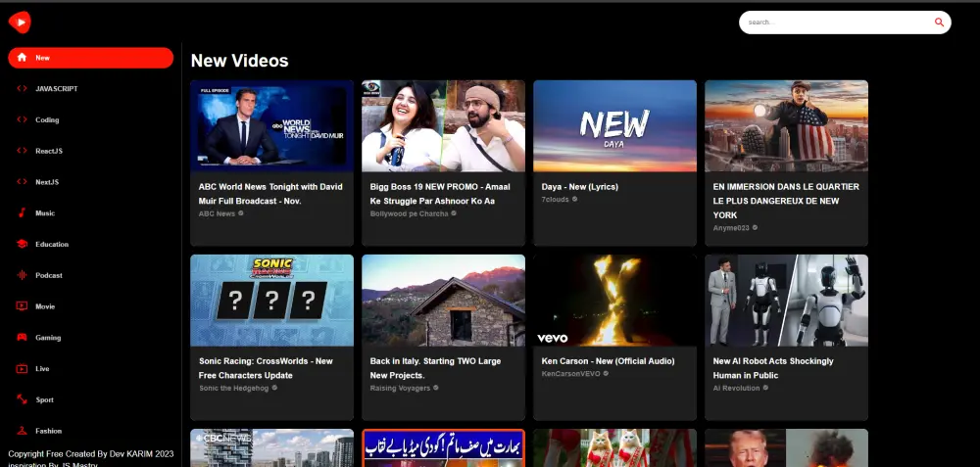Select the New category in sidebar
980x467 pixels.
tap(90, 58)
